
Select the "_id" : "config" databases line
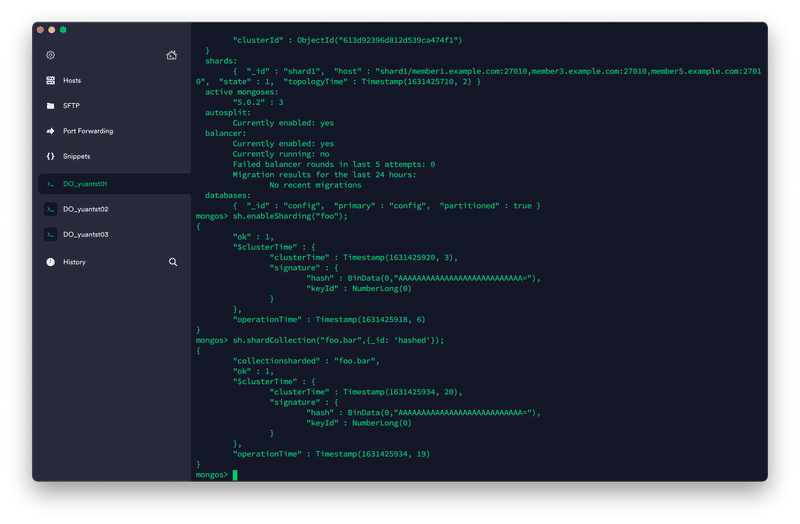click(386, 206)
